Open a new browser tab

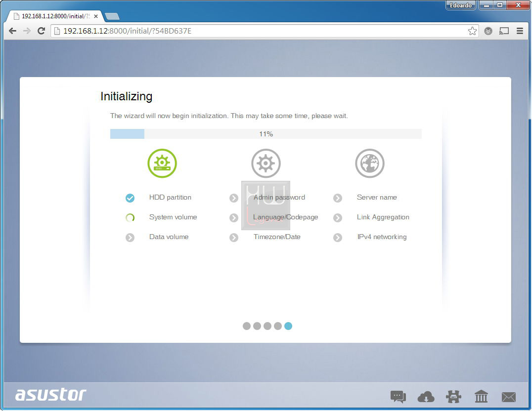(112, 16)
